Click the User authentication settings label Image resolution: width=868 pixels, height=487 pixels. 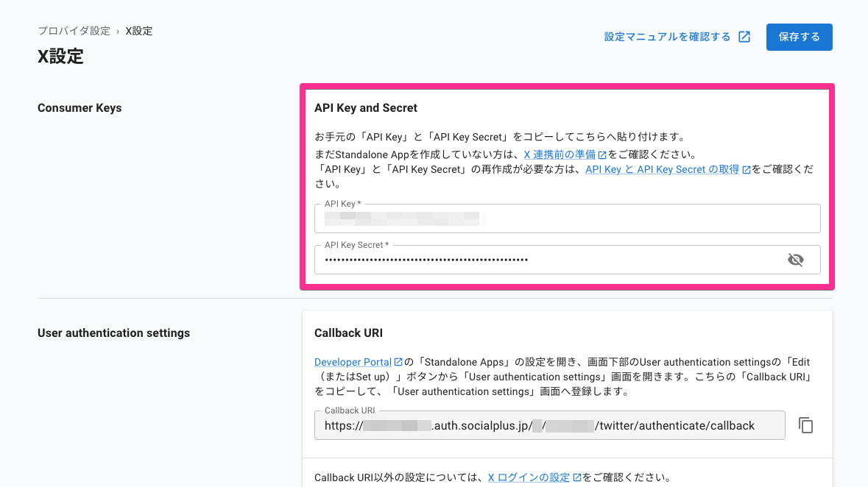pyautogui.click(x=113, y=333)
